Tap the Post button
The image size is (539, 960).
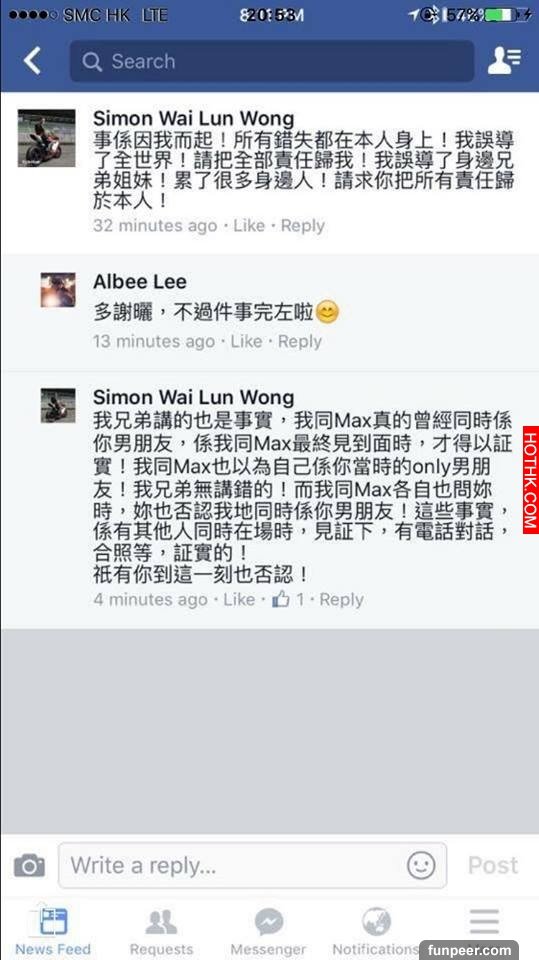point(493,865)
